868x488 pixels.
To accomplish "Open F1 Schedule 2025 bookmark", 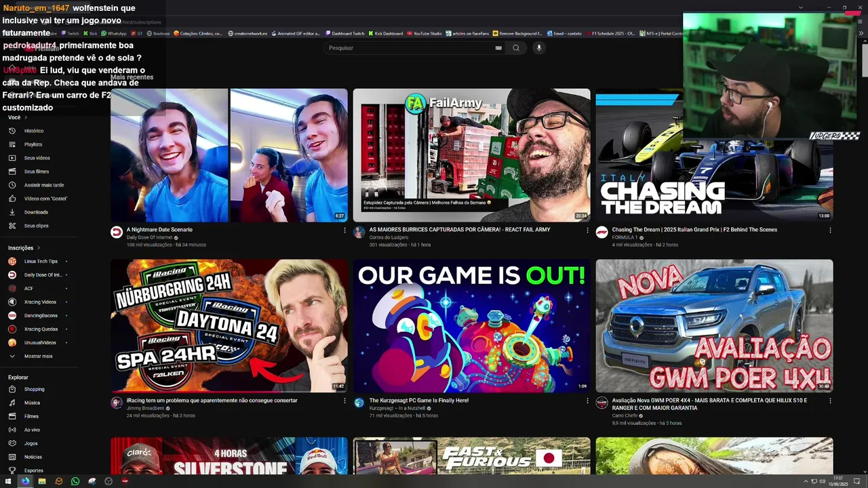I will pos(610,33).
